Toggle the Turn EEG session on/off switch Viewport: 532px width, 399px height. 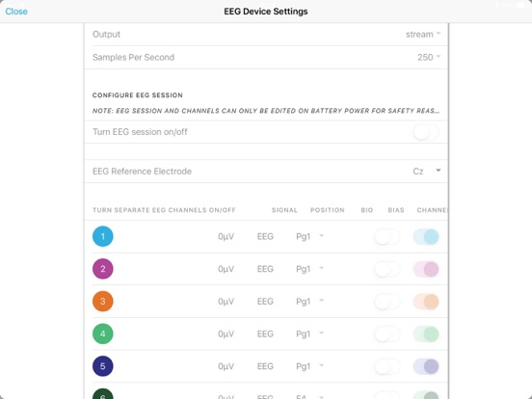tap(426, 132)
